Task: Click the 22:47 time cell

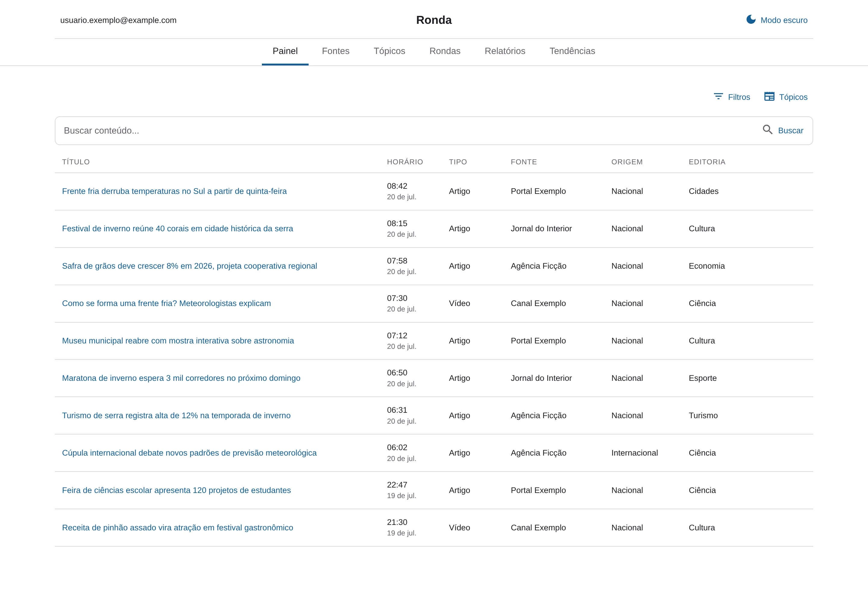Action: tap(397, 485)
